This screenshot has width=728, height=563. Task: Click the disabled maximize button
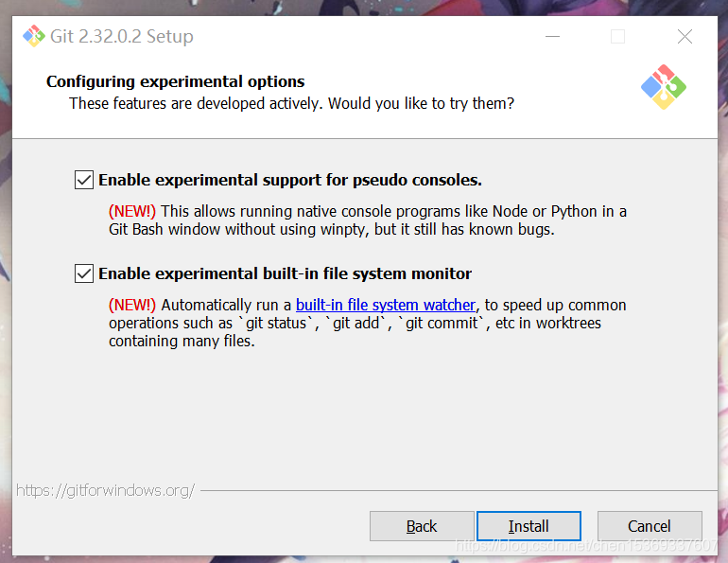point(617,37)
